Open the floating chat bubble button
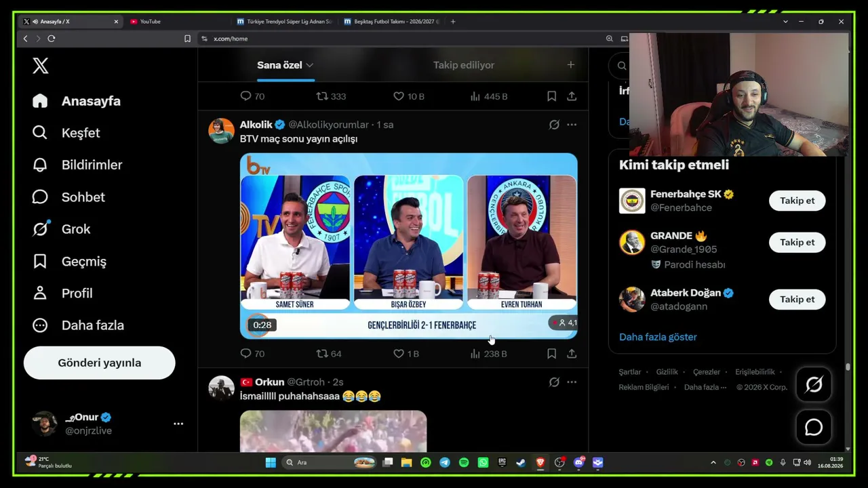This screenshot has width=868, height=488. (x=814, y=428)
